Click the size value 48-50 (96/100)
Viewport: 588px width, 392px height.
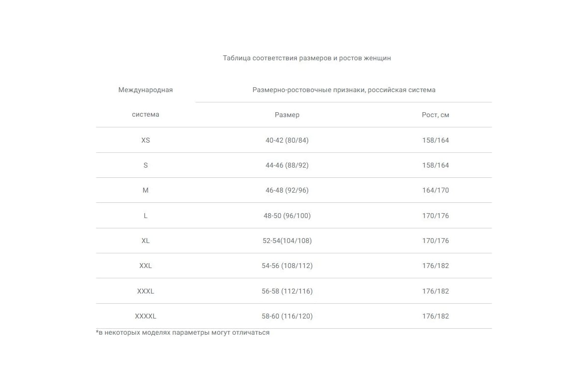[x=287, y=216]
